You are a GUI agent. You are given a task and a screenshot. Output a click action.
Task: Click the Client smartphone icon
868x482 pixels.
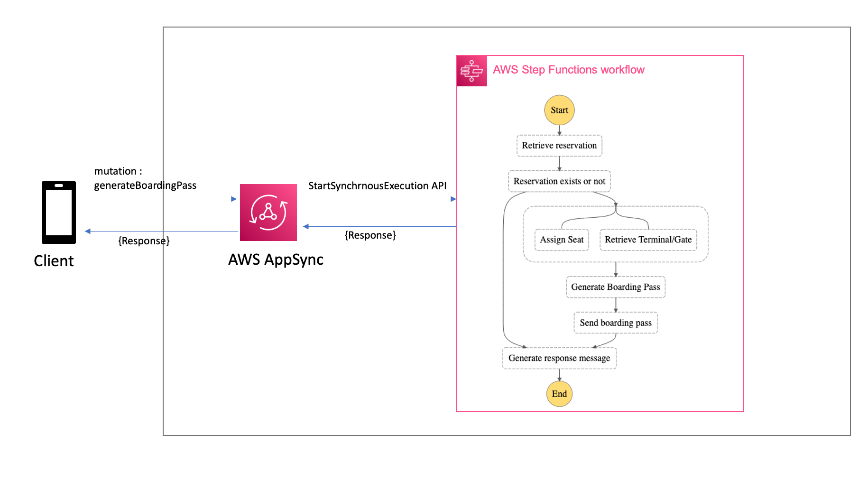(58, 212)
